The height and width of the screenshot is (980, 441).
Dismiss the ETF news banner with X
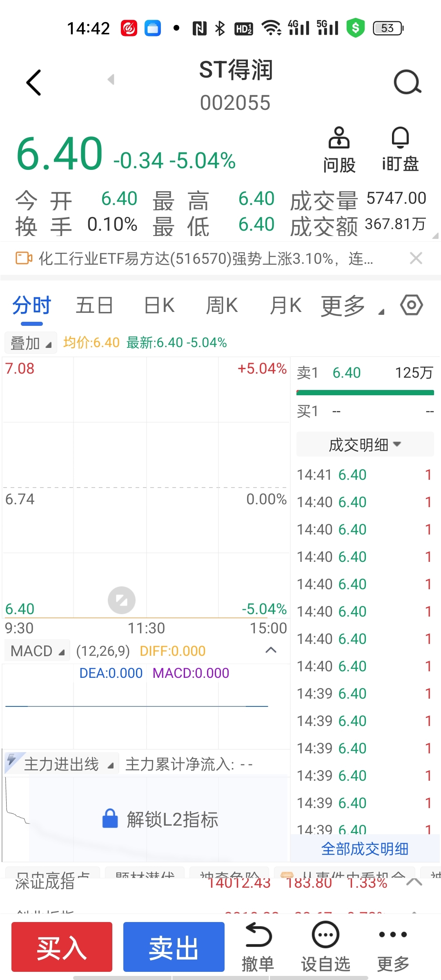coord(416,258)
